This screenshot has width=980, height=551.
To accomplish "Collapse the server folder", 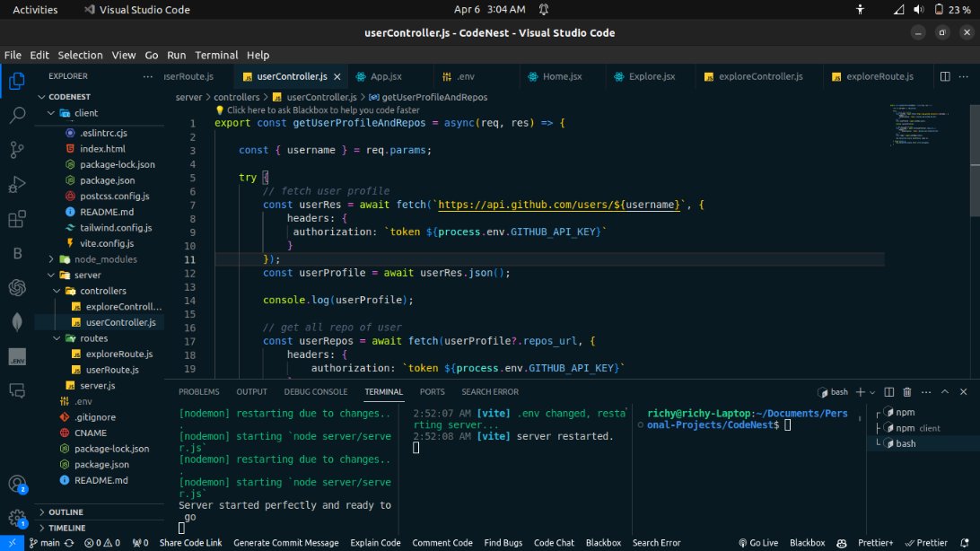I will point(51,275).
